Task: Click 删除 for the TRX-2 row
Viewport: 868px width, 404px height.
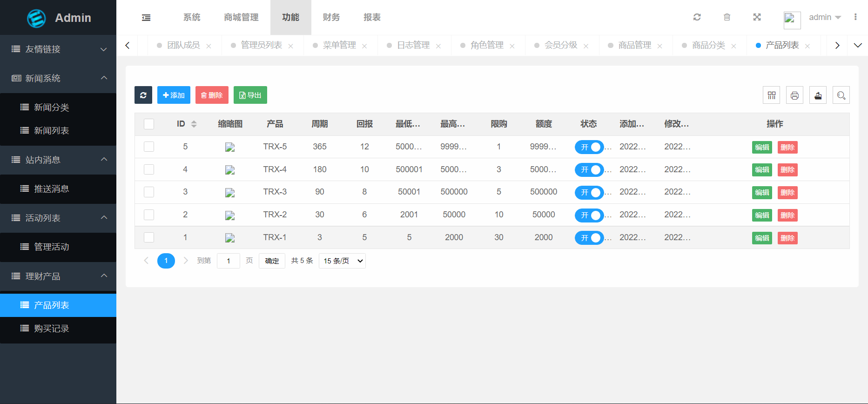Action: click(x=787, y=215)
